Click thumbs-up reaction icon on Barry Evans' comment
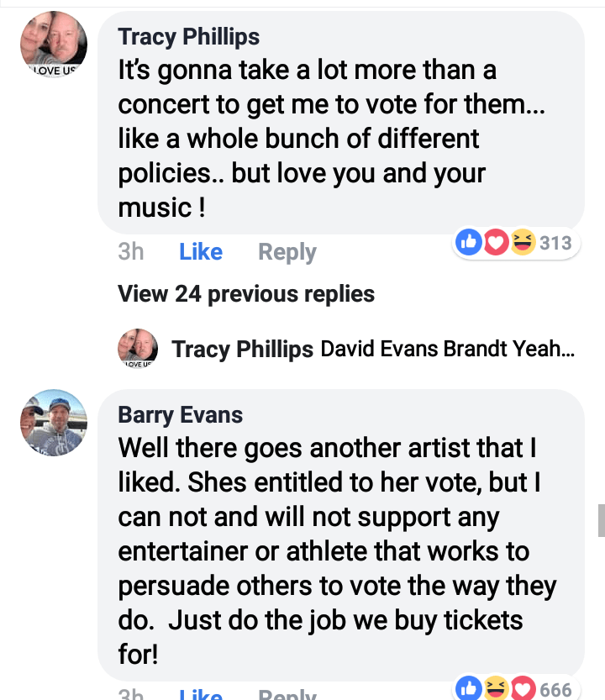Image resolution: width=605 pixels, height=700 pixels. pyautogui.click(x=468, y=689)
